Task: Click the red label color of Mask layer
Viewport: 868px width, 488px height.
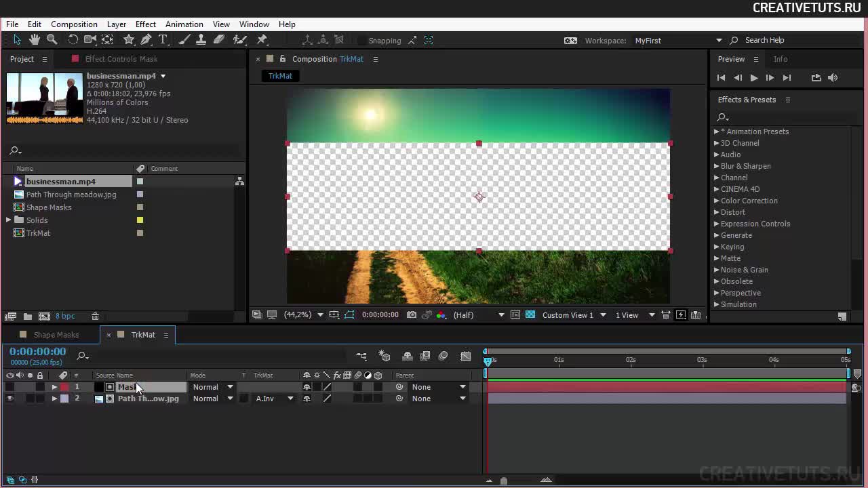Action: (x=64, y=388)
